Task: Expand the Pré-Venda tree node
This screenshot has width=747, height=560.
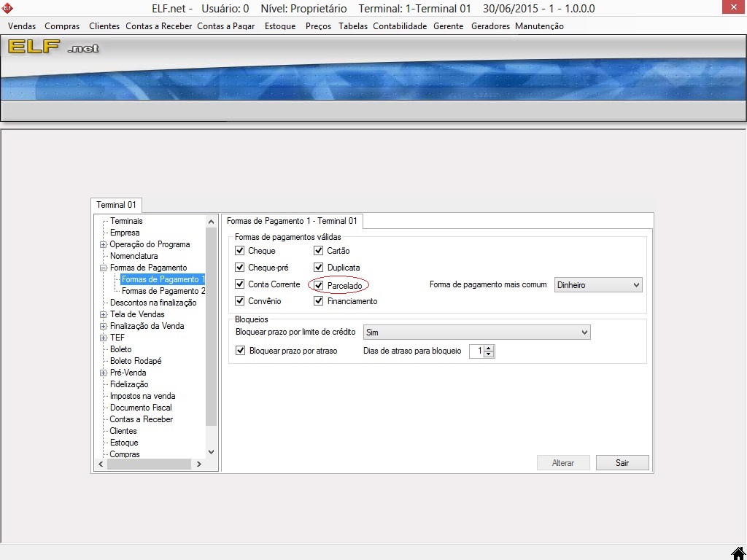Action: [104, 373]
